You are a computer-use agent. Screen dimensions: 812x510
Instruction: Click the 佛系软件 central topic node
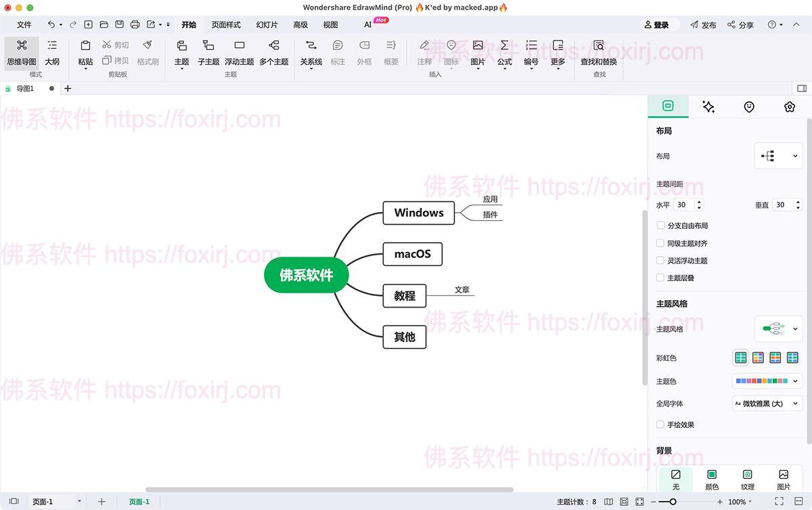pos(306,275)
